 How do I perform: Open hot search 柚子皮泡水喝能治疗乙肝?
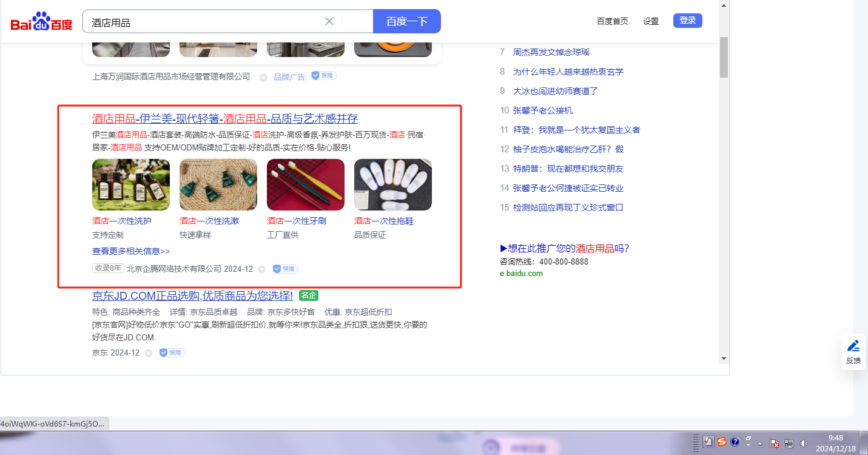568,149
